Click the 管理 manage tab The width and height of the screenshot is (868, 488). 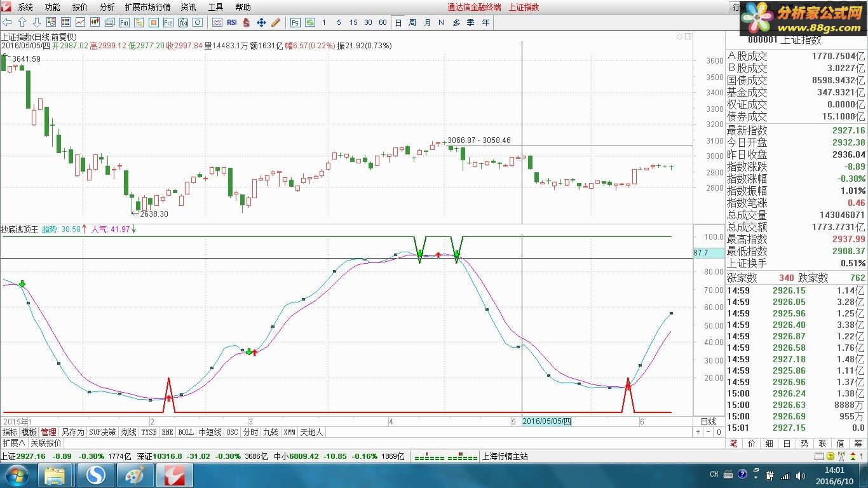(x=49, y=432)
